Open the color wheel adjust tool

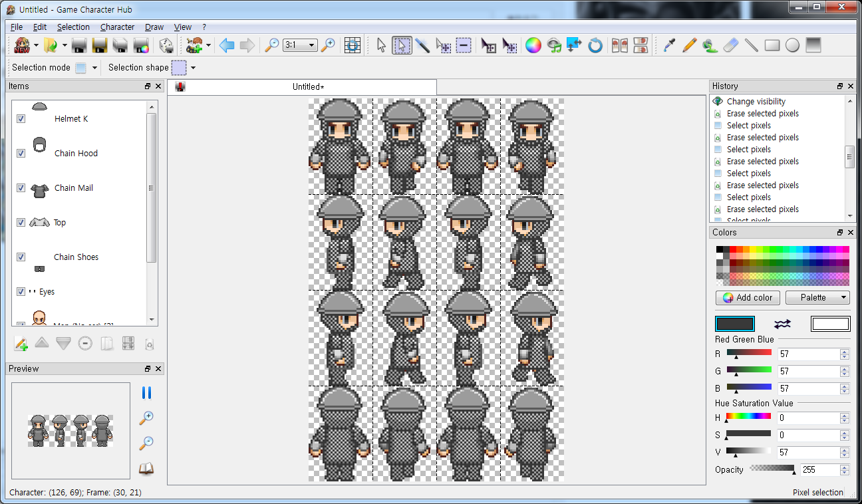[x=533, y=45]
